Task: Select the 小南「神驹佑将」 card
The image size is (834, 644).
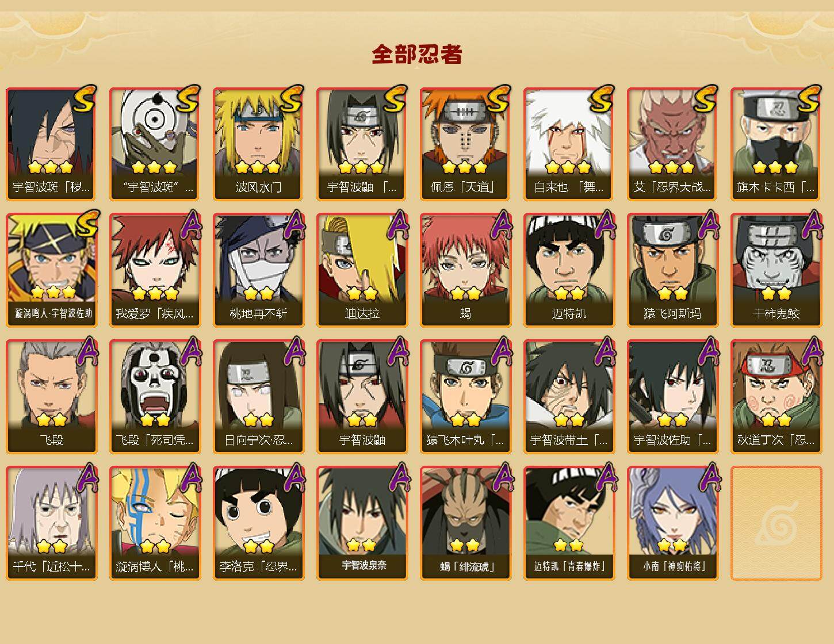Action: (672, 523)
